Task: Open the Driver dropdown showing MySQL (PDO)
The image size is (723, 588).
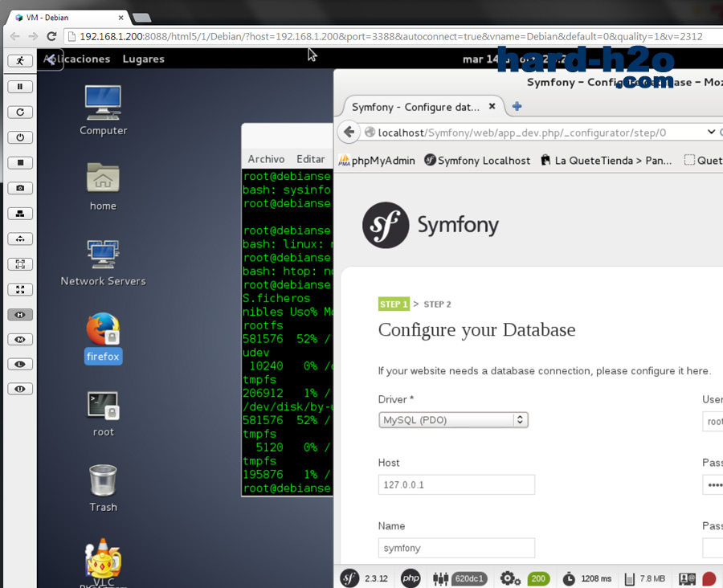Action: coord(453,420)
